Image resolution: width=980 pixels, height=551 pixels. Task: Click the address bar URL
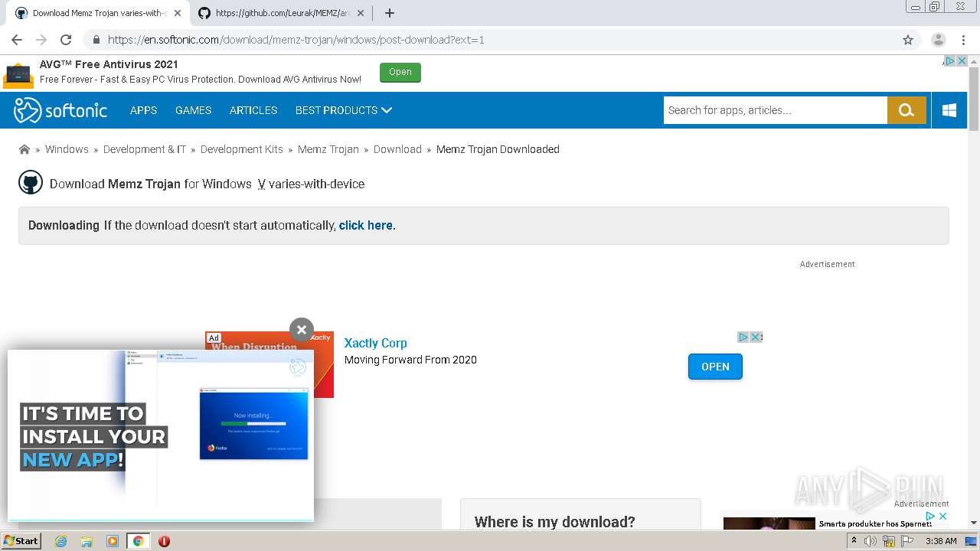(296, 40)
